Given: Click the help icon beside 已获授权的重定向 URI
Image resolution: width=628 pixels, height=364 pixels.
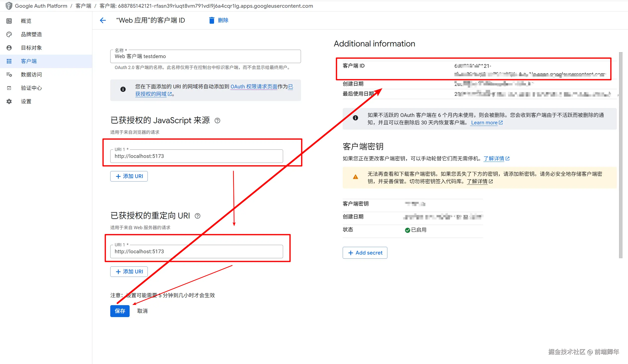Looking at the screenshot, I should click(197, 216).
